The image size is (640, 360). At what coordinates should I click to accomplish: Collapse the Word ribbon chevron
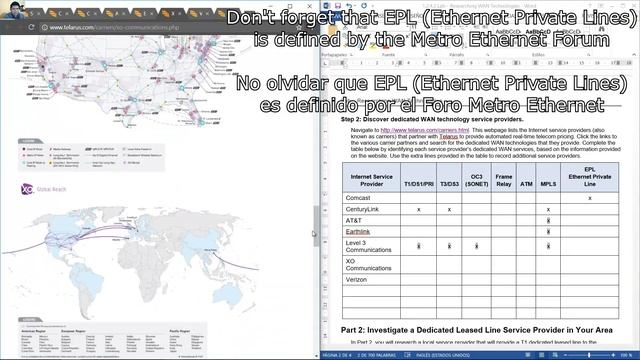(x=634, y=55)
